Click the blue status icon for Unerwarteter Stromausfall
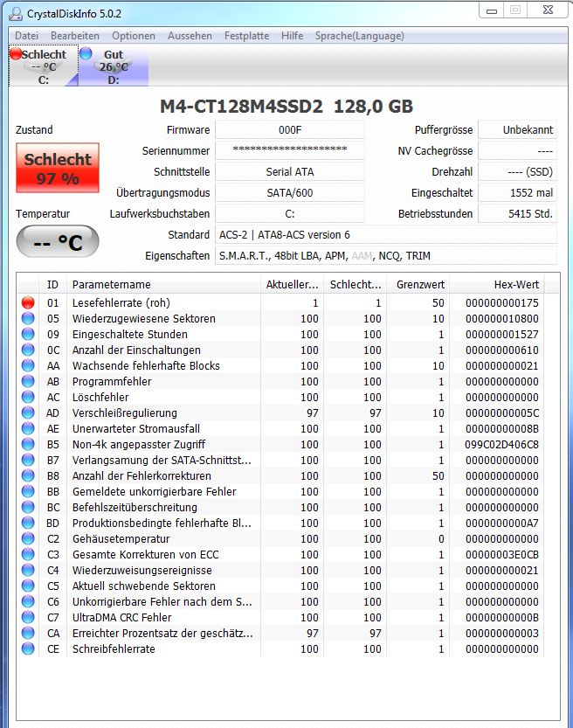The height and width of the screenshot is (728, 573). pyautogui.click(x=28, y=428)
